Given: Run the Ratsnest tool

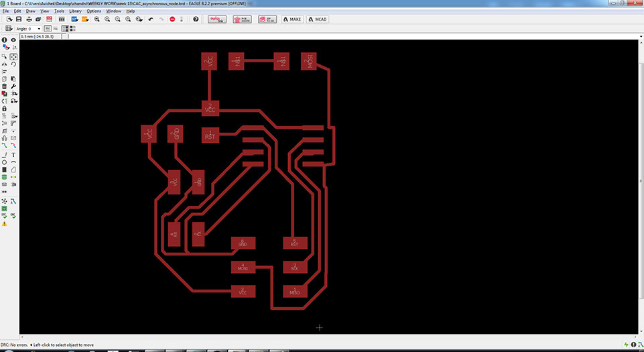Looking at the screenshot, I should (4, 201).
